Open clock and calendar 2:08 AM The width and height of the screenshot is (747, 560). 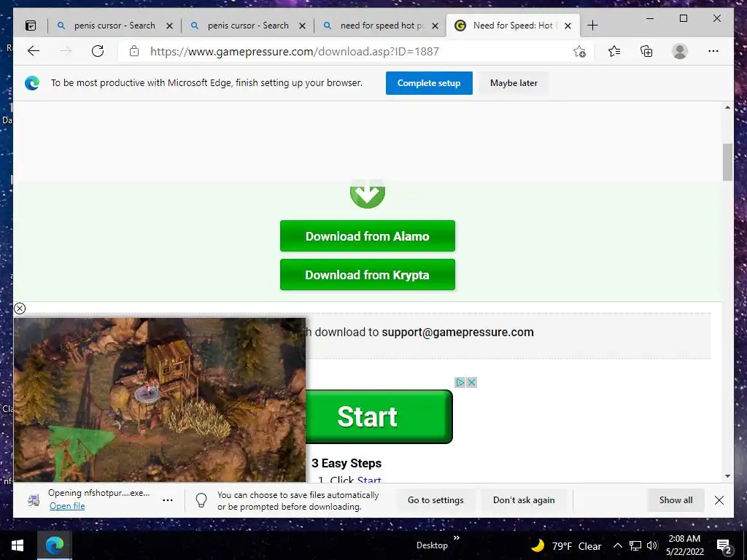(684, 545)
